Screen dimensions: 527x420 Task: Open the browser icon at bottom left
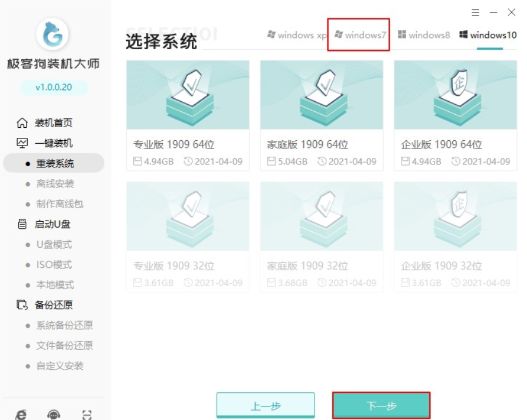(21, 415)
